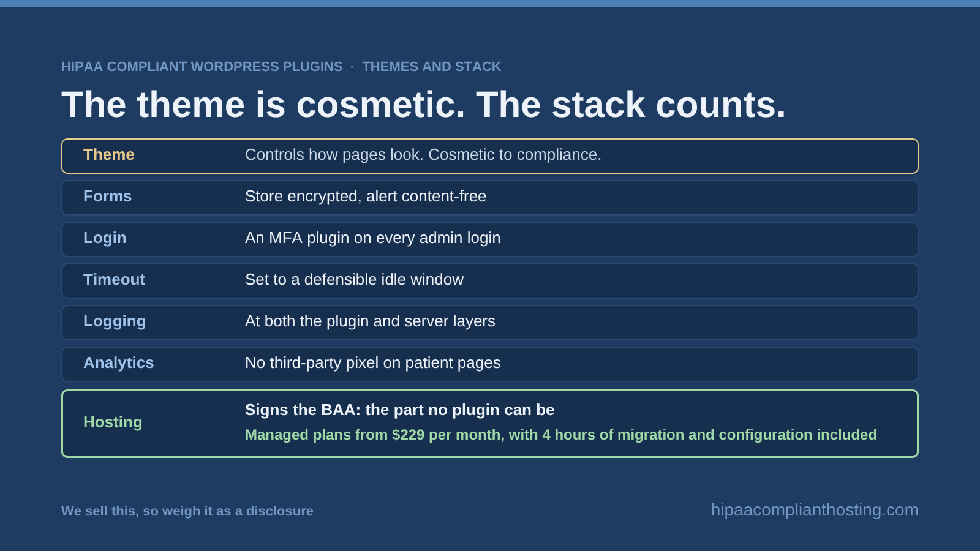Click 'At both the plugin and server layers'
Image resolution: width=980 pixels, height=551 pixels.
pos(371,321)
